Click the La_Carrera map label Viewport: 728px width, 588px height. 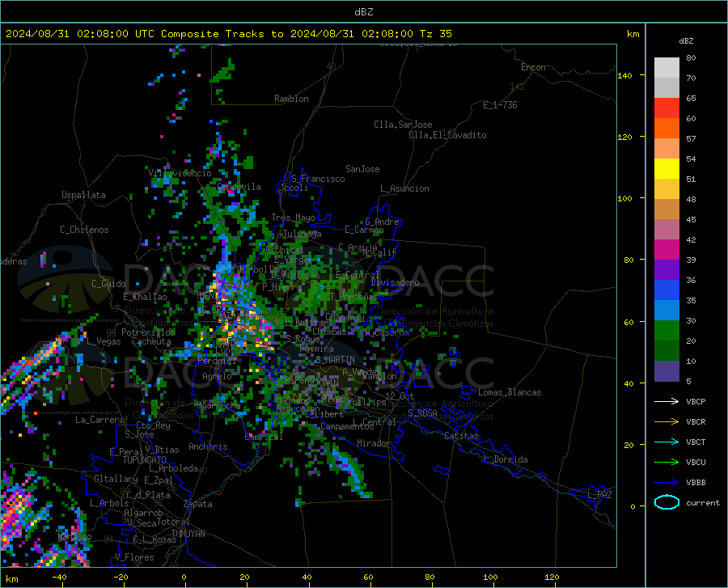click(x=99, y=420)
